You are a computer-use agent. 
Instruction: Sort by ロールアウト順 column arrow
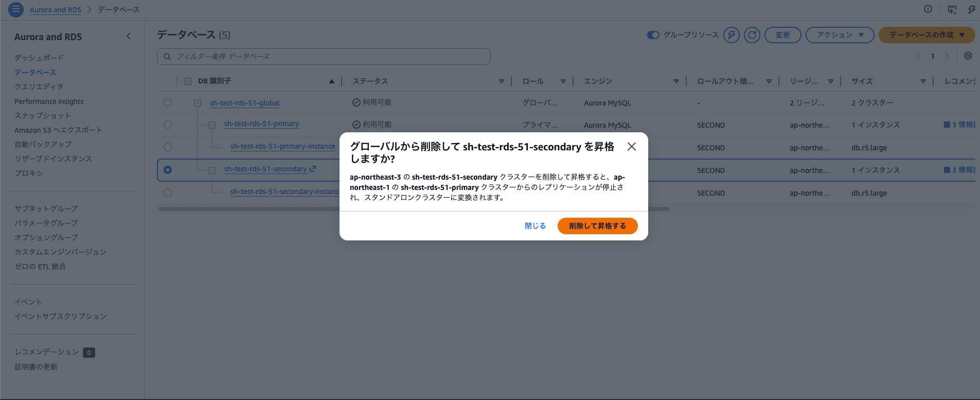(769, 81)
